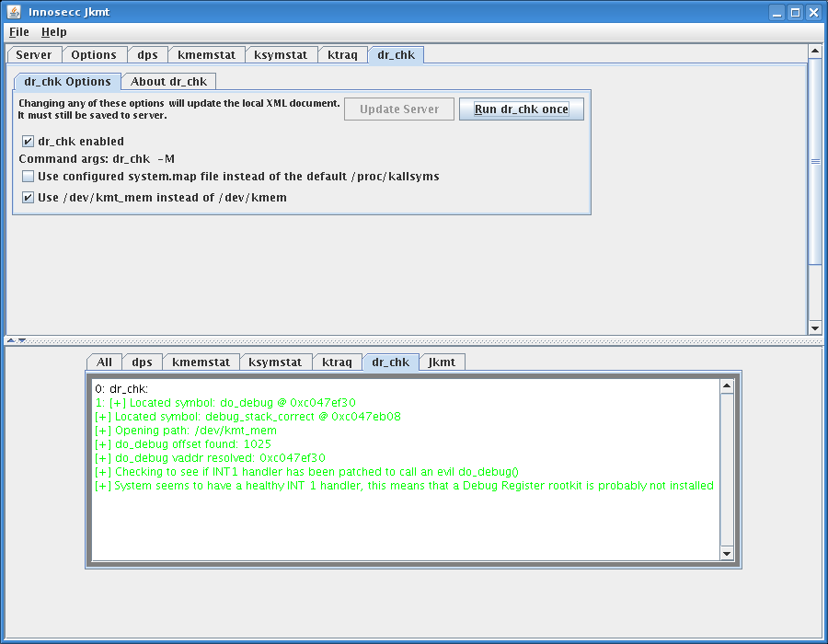Click the Run dr_chk once button
Image resolution: width=828 pixels, height=644 pixels.
click(522, 109)
